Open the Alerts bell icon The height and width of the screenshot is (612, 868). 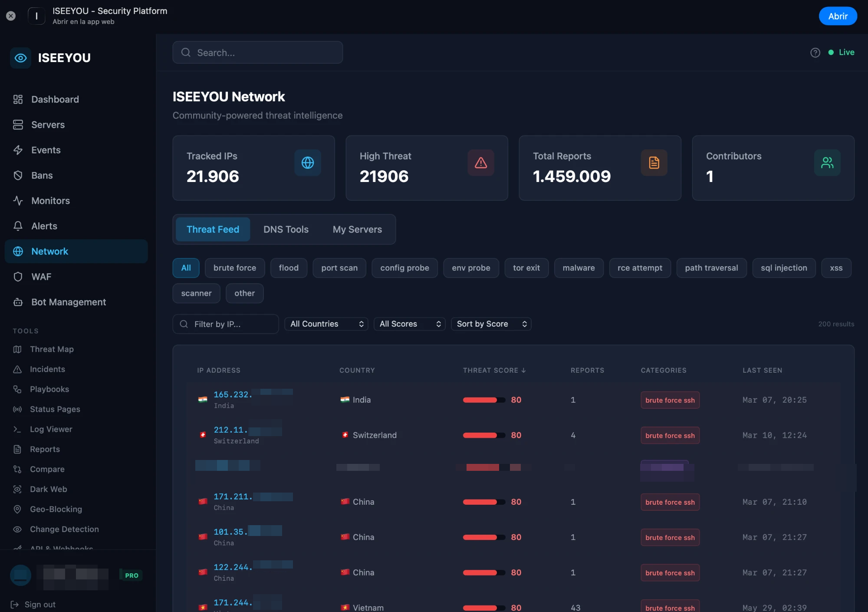click(18, 226)
